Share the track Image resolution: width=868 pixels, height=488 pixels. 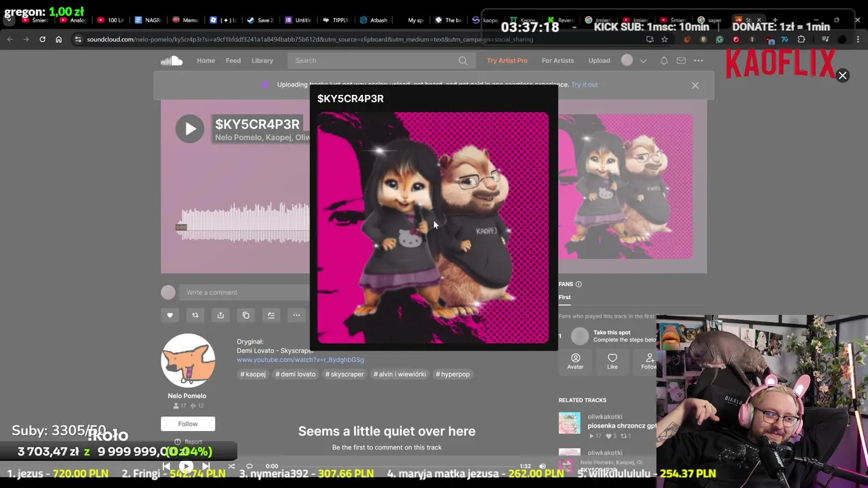click(220, 315)
